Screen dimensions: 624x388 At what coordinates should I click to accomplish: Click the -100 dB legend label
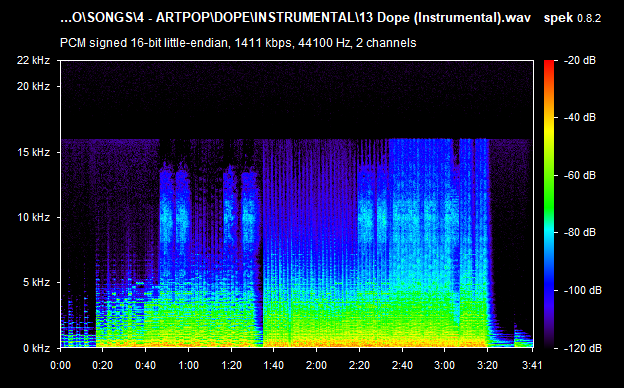[583, 291]
